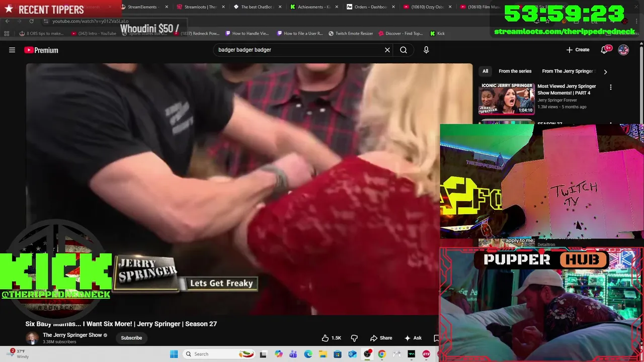The height and width of the screenshot is (362, 644).
Task: Dislike the Jerry Springer video
Action: pyautogui.click(x=354, y=338)
